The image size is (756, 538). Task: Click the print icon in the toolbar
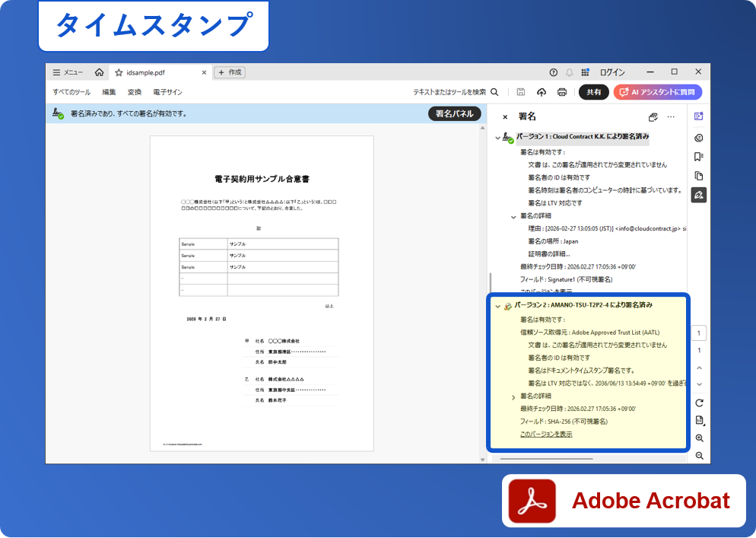pos(562,92)
